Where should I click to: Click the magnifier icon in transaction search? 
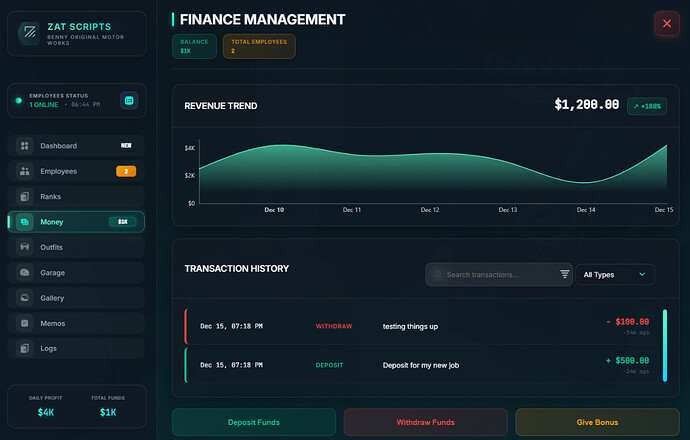point(437,275)
